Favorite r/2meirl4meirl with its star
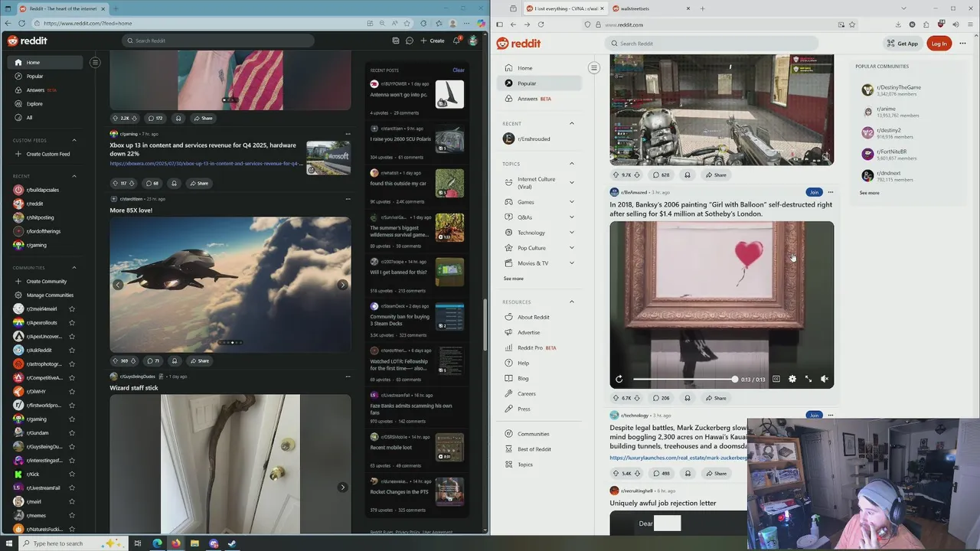The image size is (980, 551). pos(72,309)
